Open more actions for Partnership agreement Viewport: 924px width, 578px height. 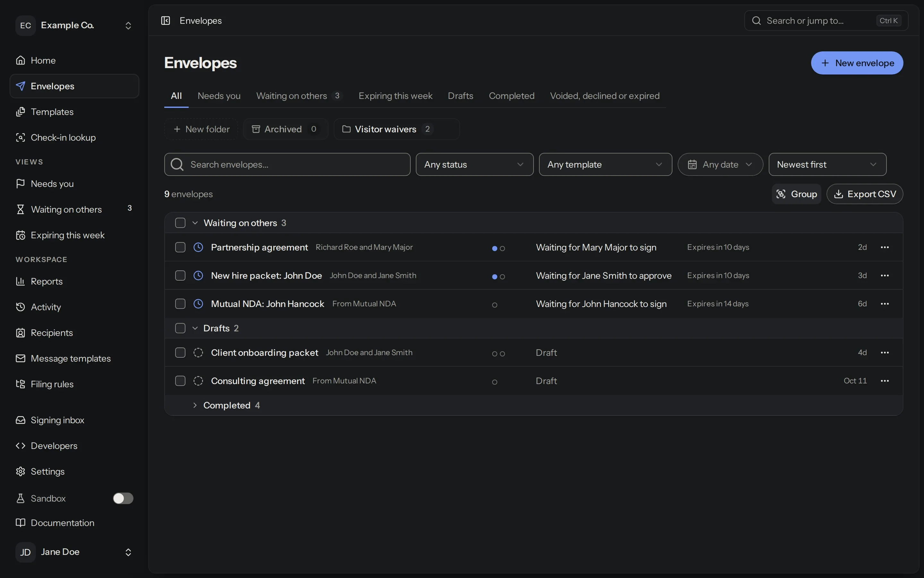tap(885, 247)
